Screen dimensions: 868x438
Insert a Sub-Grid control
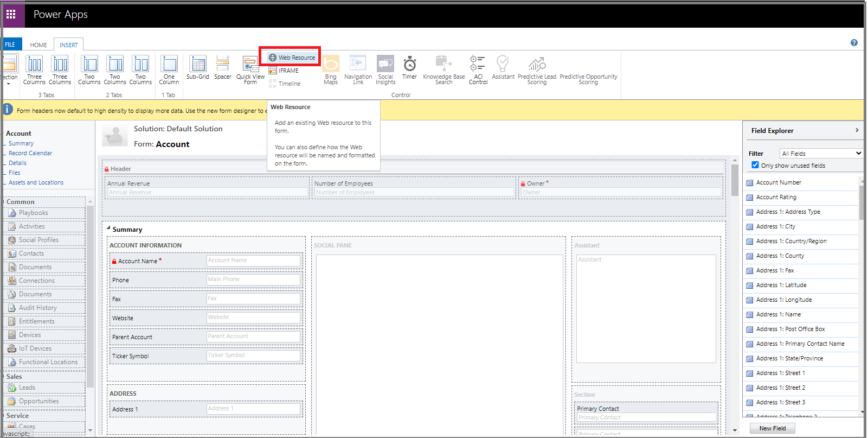pyautogui.click(x=197, y=68)
